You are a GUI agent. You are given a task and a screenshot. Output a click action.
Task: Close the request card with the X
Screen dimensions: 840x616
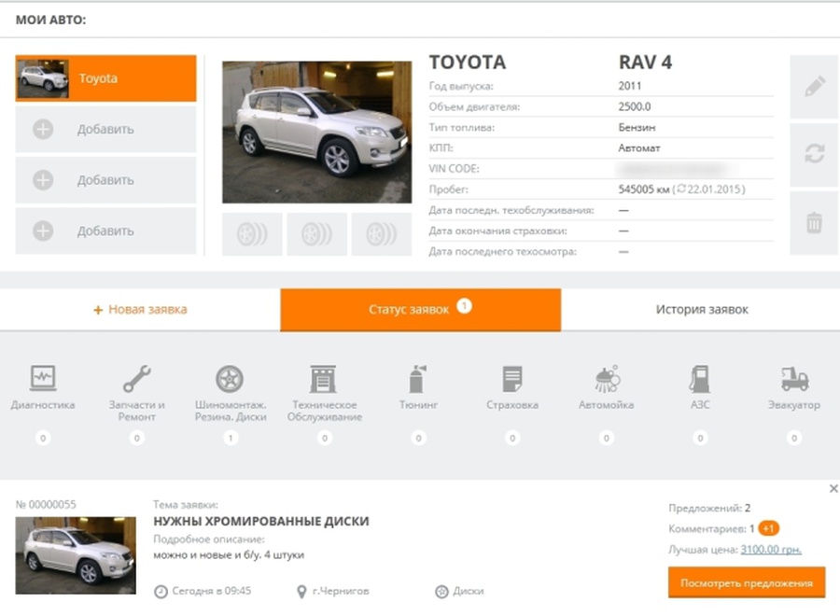(833, 488)
